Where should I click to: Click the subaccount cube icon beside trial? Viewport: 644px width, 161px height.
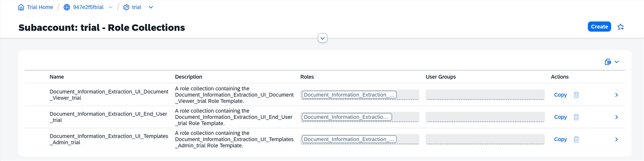click(126, 7)
